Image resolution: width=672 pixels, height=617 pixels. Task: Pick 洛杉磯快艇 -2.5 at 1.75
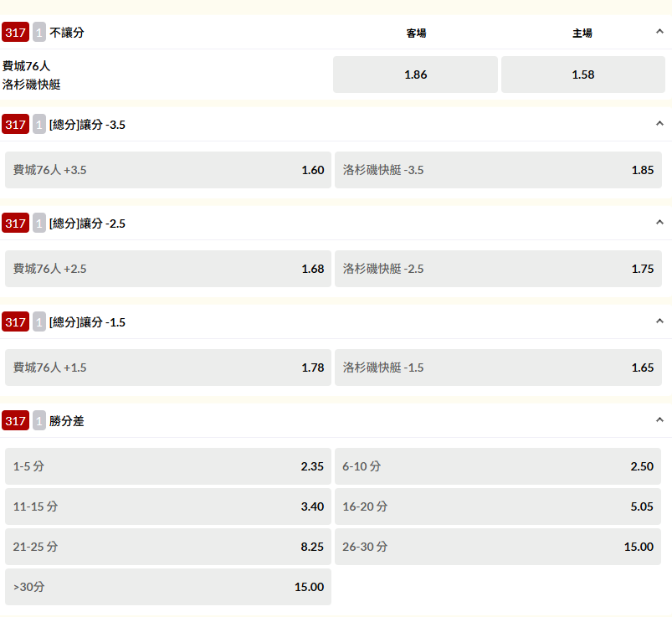498,269
